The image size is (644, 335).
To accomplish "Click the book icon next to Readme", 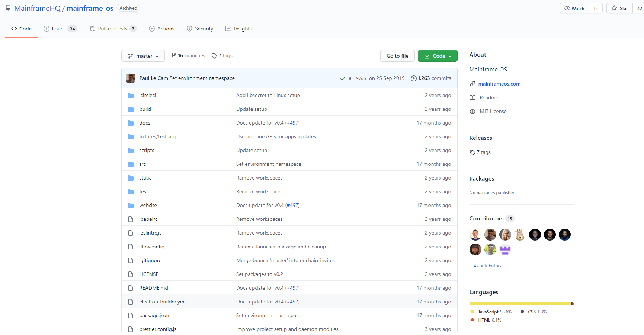I will [472, 98].
